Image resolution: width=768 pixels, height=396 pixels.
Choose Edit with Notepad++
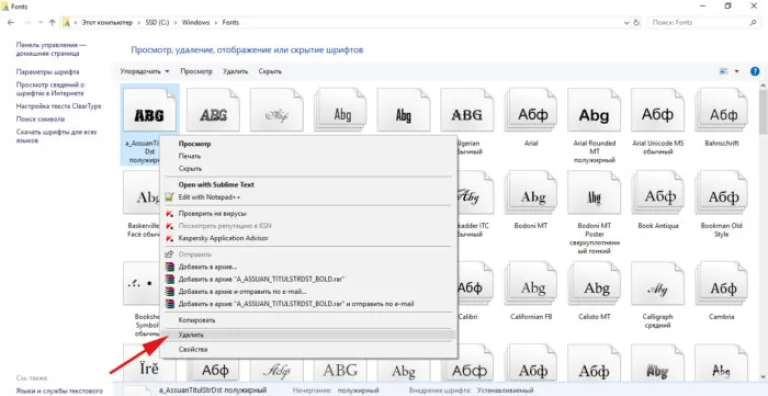[x=309, y=197]
